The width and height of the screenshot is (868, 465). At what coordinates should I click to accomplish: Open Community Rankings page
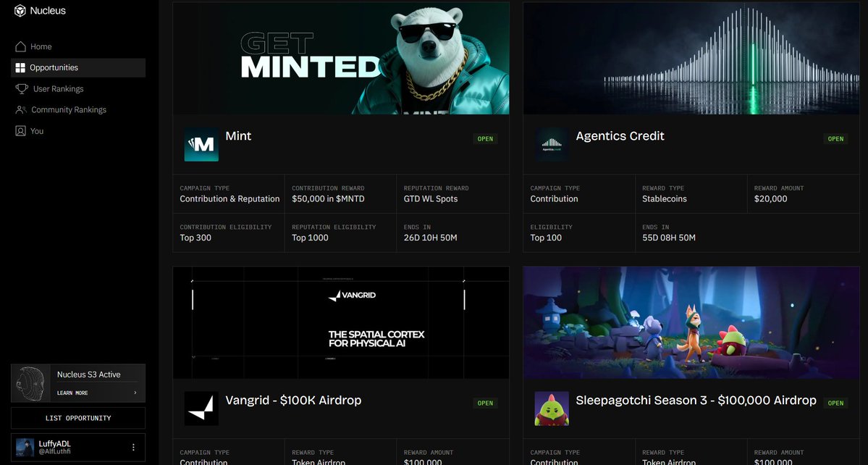pyautogui.click(x=78, y=109)
